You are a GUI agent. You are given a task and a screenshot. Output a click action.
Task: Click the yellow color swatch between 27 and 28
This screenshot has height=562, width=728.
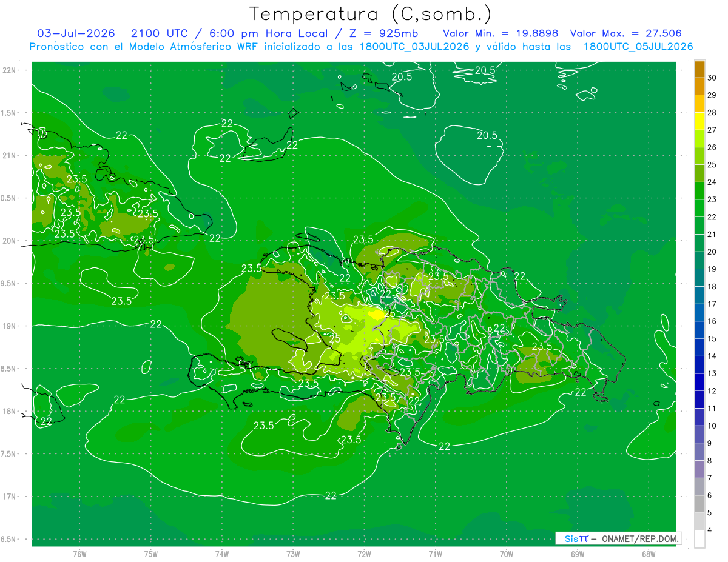tap(699, 121)
